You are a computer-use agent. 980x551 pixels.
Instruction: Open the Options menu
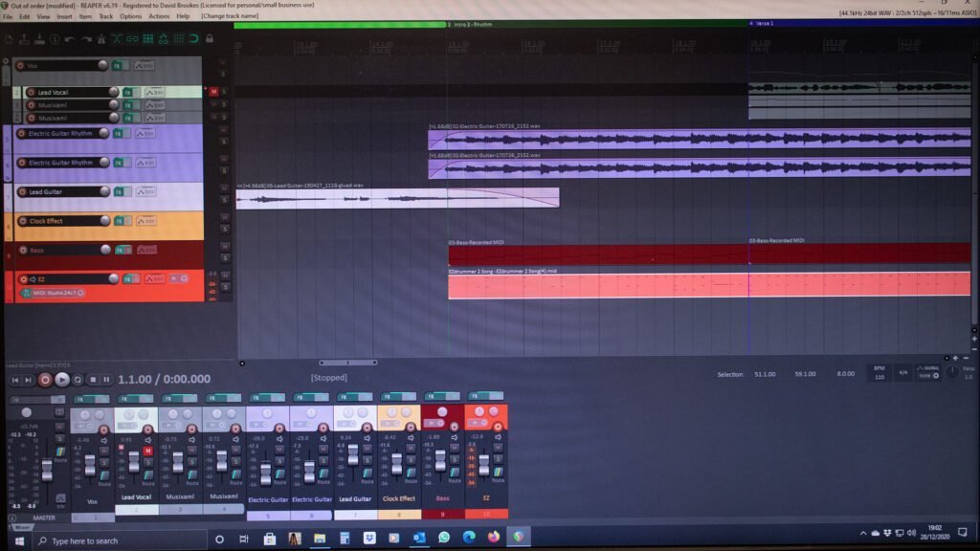pos(130,16)
